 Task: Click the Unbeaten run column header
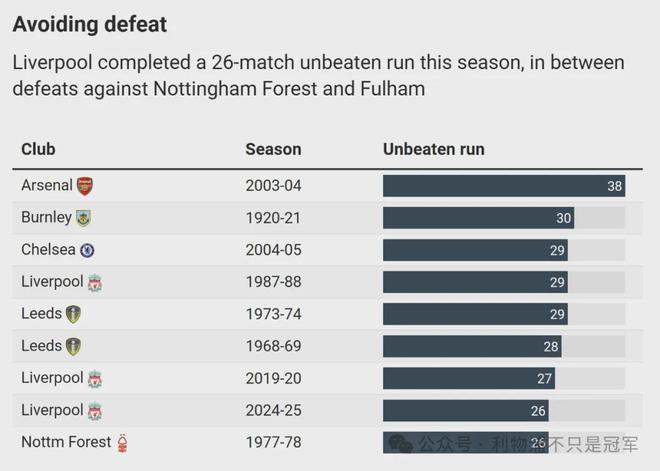(434, 149)
